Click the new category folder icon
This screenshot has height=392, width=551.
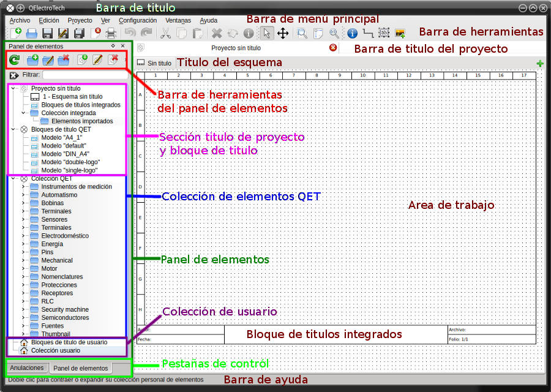[32, 60]
